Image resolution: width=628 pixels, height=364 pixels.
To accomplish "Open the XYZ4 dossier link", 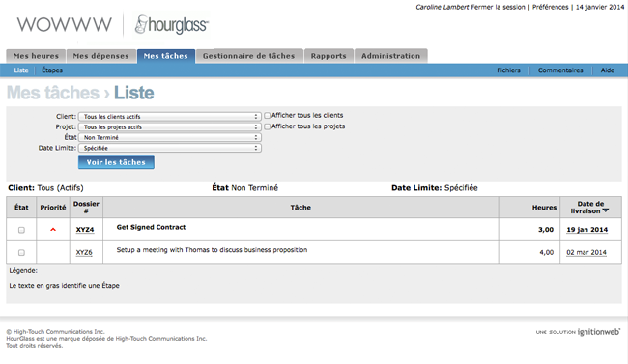I will (x=85, y=230).
